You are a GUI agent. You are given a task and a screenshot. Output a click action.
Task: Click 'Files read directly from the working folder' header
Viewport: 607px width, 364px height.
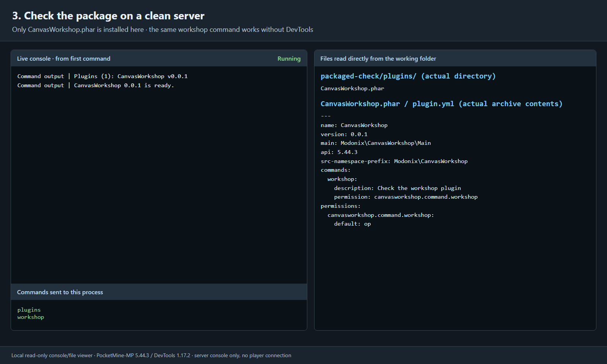pos(378,59)
